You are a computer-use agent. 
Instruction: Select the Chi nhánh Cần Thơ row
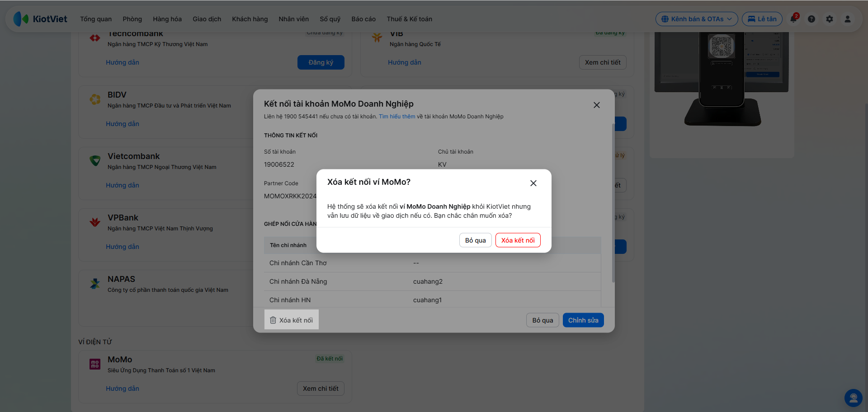(x=432, y=263)
